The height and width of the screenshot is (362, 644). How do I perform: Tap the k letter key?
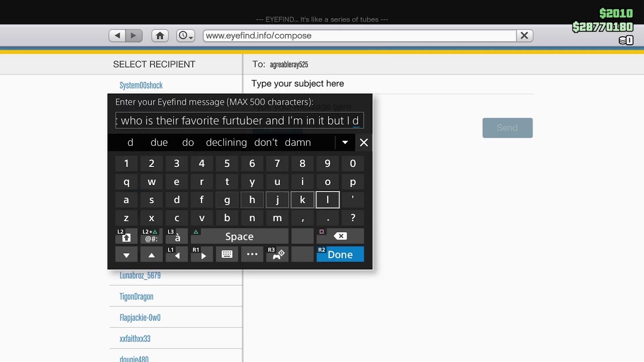pyautogui.click(x=302, y=200)
